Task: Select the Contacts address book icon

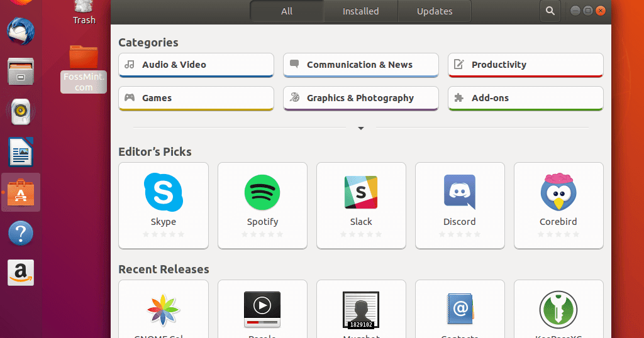Action: (x=460, y=309)
